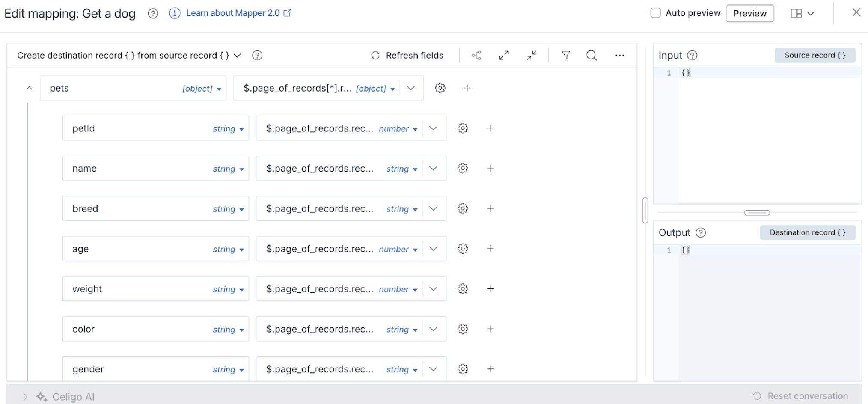Select the Destination record { } tab

[x=808, y=233]
